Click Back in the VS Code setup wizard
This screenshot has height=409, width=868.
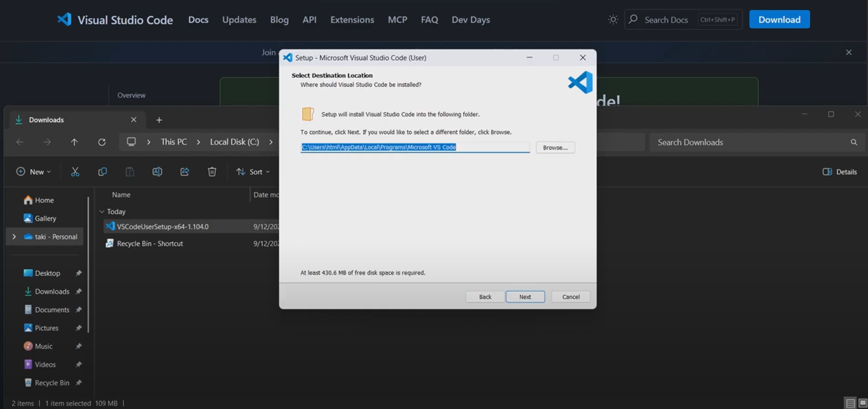485,297
